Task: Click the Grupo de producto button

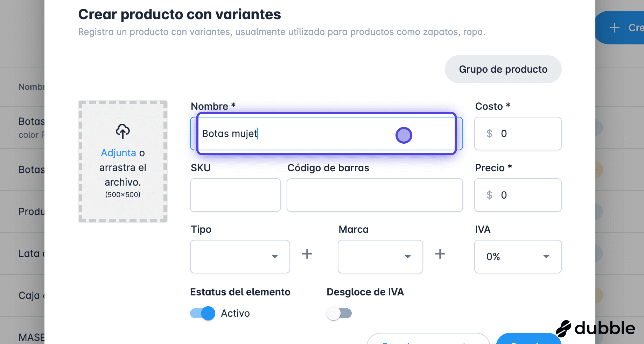Action: click(x=503, y=69)
